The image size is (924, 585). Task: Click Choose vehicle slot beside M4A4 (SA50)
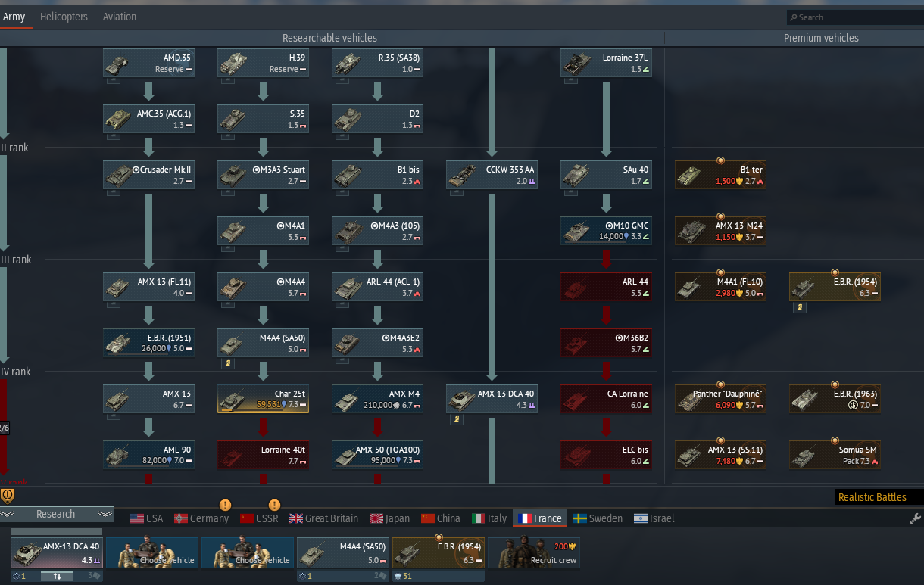click(x=248, y=552)
